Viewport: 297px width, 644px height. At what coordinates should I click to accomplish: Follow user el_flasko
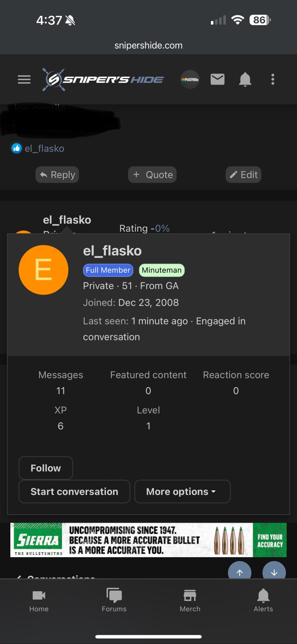46,468
